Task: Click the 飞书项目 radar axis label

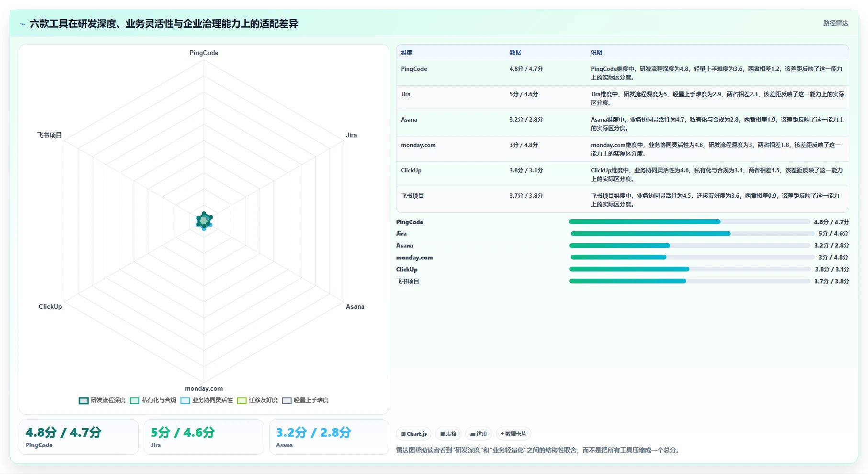Action: (x=50, y=135)
